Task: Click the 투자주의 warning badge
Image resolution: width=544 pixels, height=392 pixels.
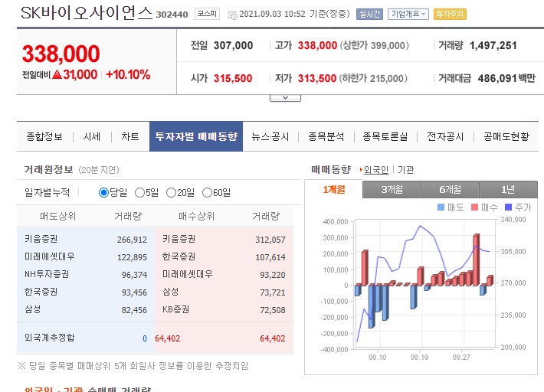Action: point(450,14)
